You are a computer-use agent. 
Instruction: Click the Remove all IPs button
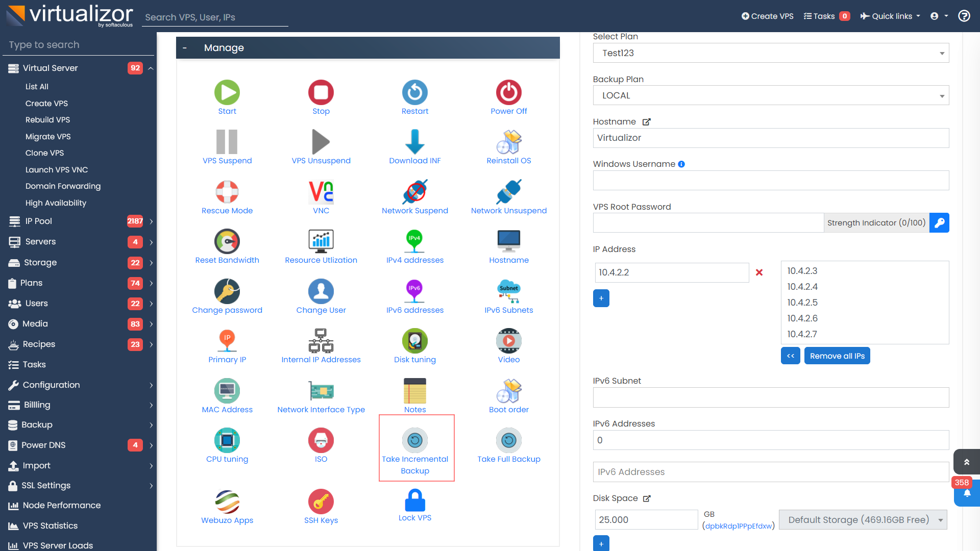pos(837,356)
